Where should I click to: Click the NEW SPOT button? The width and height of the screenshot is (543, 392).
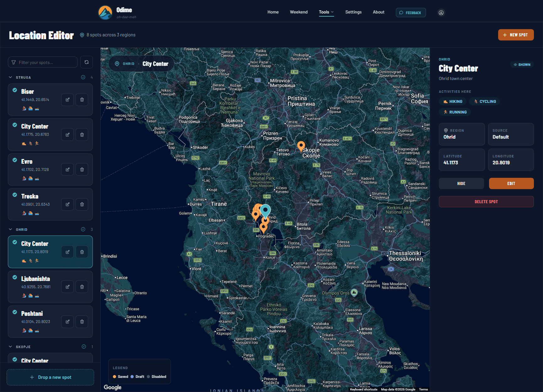516,35
